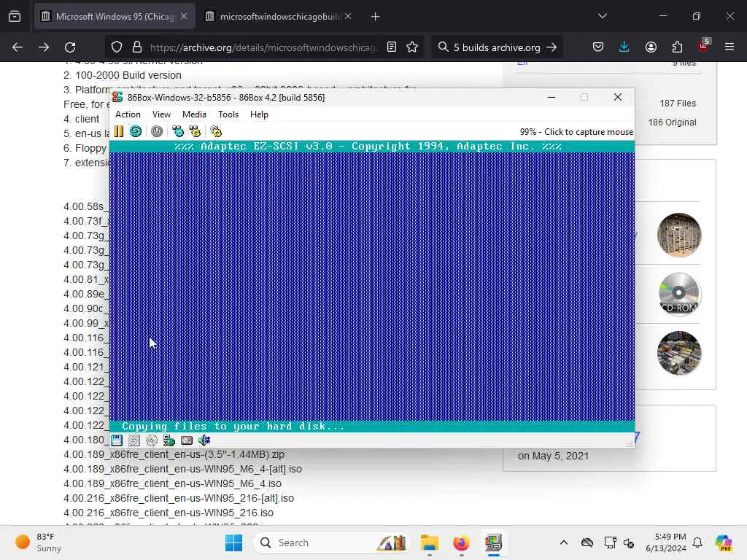Open Firefox recent browsing view icon
This screenshot has width=747, height=560.
tap(15, 17)
